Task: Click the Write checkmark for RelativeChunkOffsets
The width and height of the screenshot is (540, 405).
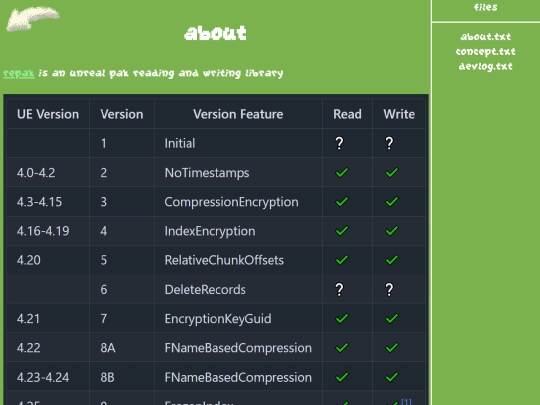Action: [x=392, y=260]
